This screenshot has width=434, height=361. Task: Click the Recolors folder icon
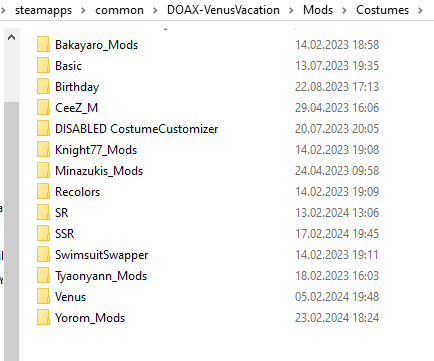[43, 192]
